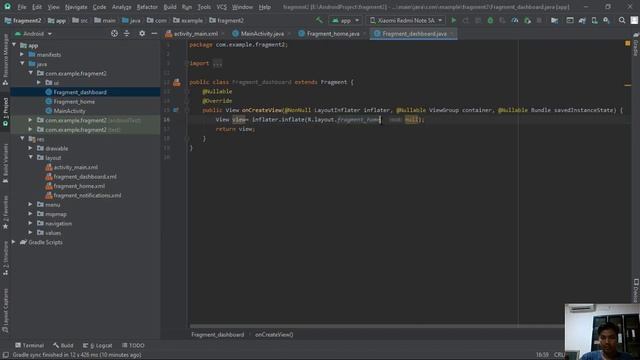Image resolution: width=640 pixels, height=360 pixels.
Task: Open the Logcat tool window
Action: [98, 345]
